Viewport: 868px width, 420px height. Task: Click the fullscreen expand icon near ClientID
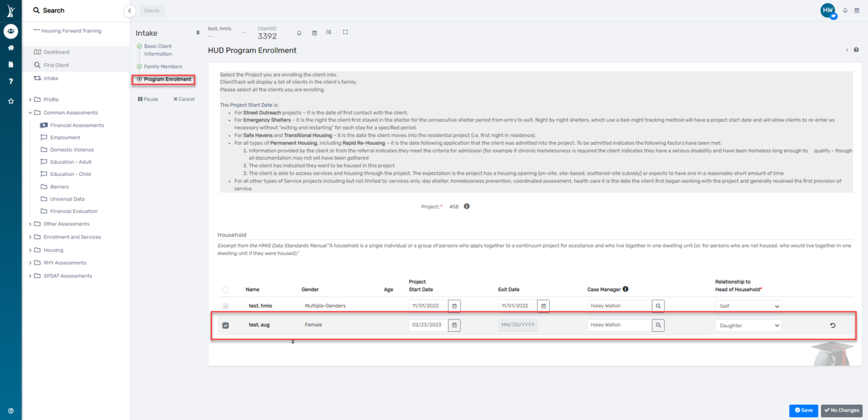pos(345,32)
